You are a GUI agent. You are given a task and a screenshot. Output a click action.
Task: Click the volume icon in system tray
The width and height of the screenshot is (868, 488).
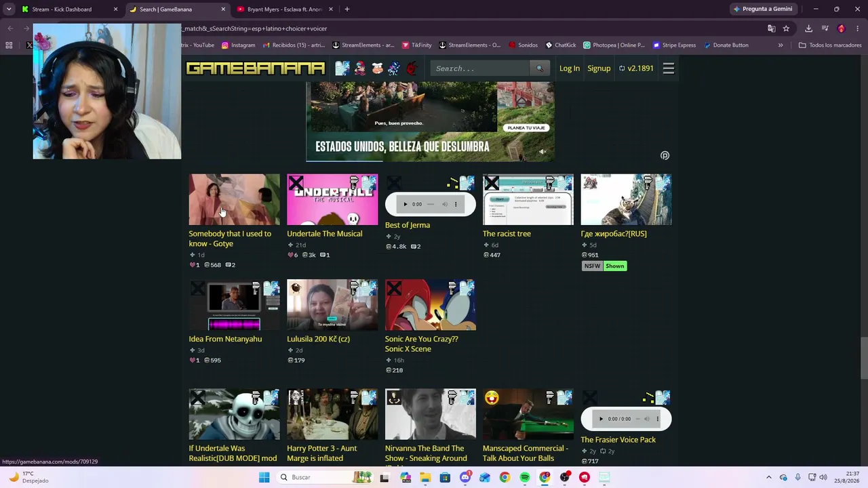(823, 477)
